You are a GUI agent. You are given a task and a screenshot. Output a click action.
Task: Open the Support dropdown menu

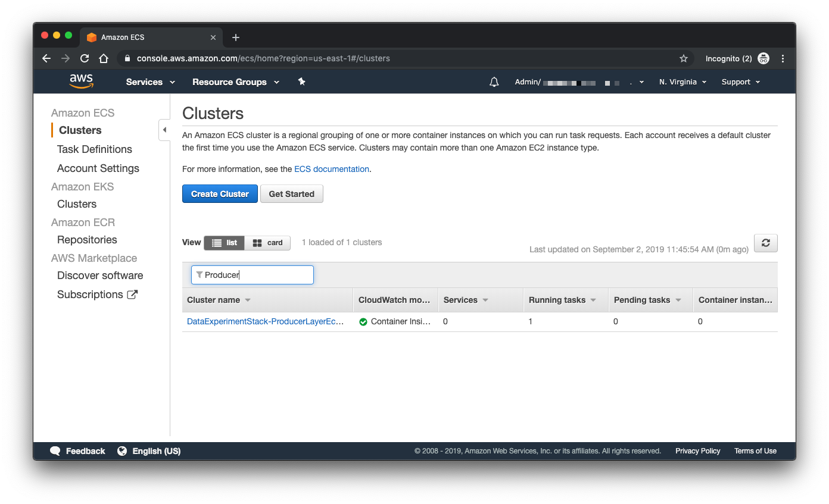(741, 82)
